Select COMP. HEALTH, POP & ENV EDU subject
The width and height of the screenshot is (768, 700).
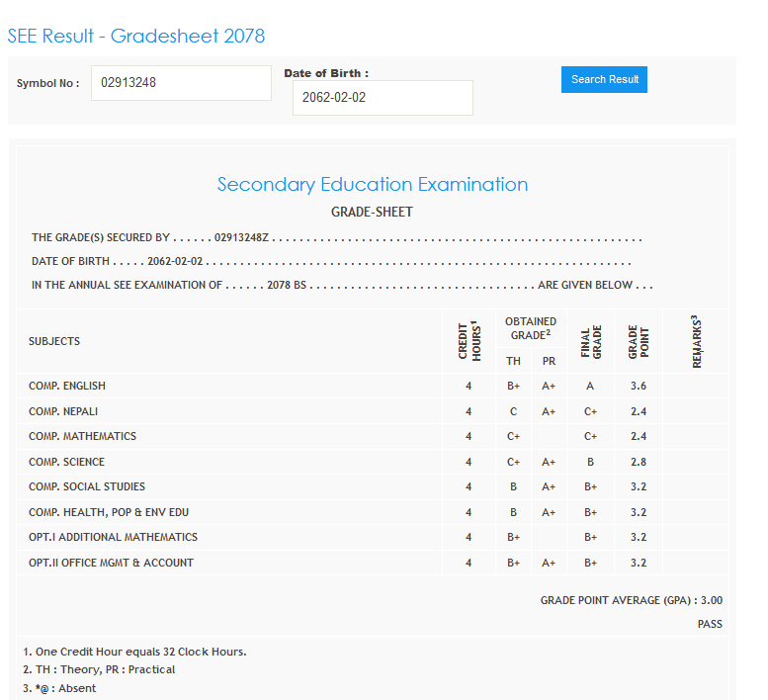[x=109, y=512]
